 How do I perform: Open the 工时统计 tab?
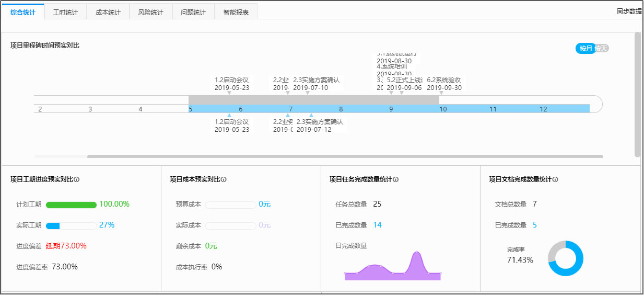pyautogui.click(x=65, y=12)
